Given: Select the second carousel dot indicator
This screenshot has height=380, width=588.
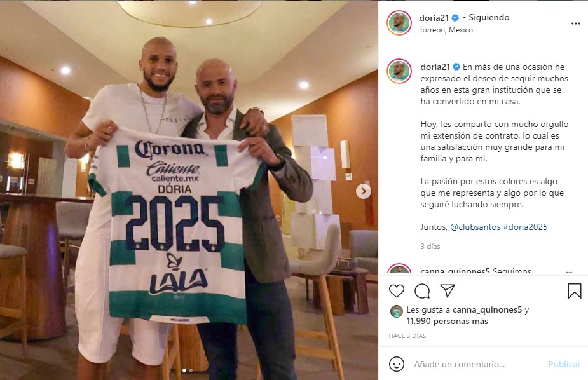Looking at the screenshot, I should (191, 370).
